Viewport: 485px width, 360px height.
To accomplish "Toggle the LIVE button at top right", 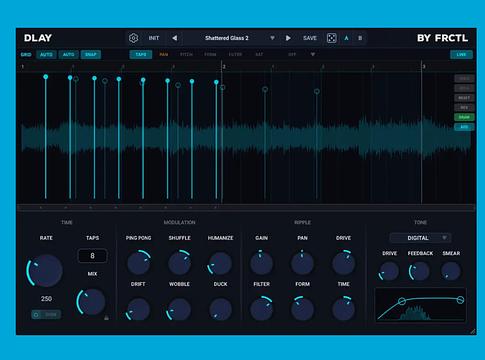I will [461, 54].
